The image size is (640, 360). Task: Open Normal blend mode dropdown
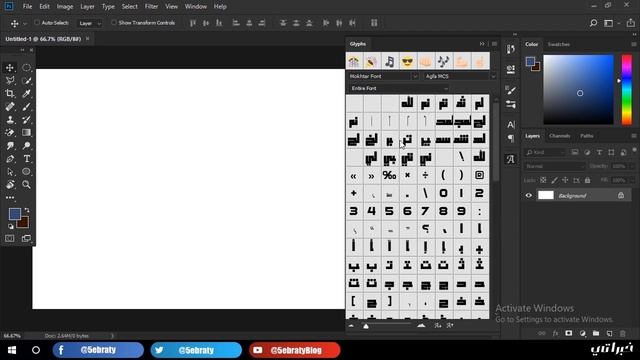555,167
